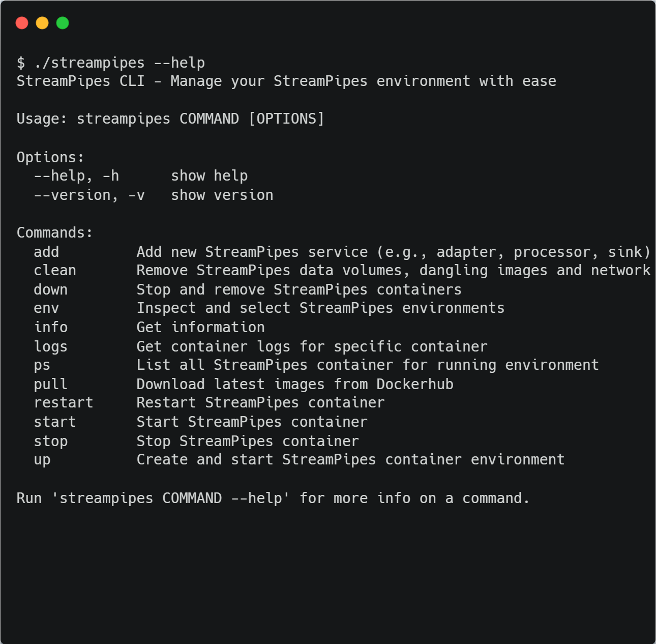Click the 'up' command entry
656x644 pixels.
click(x=42, y=460)
